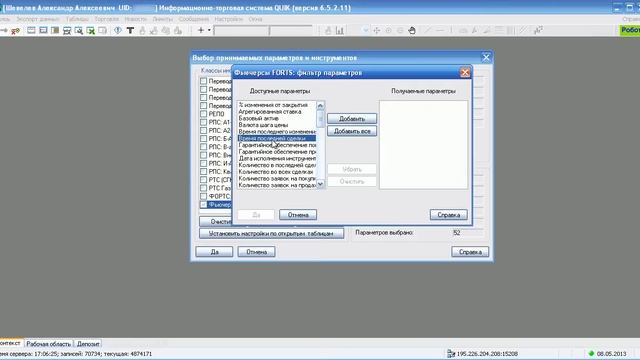
Task: Click the trend chart icon left of Робот
Action: (538, 30)
